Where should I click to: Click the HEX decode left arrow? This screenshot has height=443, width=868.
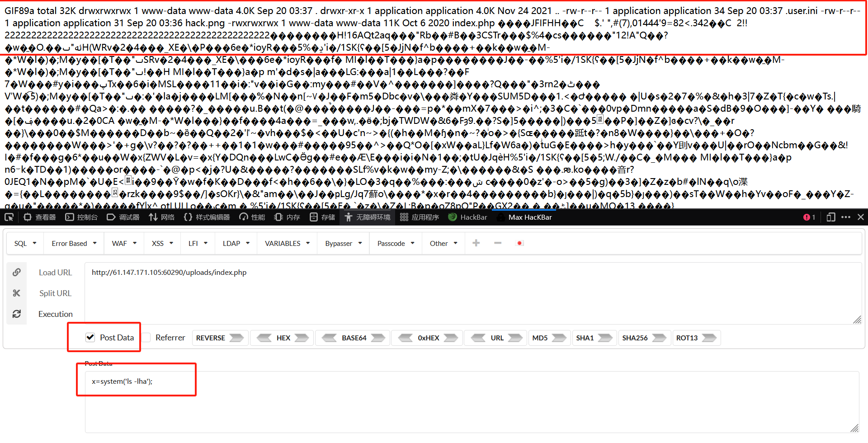[264, 338]
